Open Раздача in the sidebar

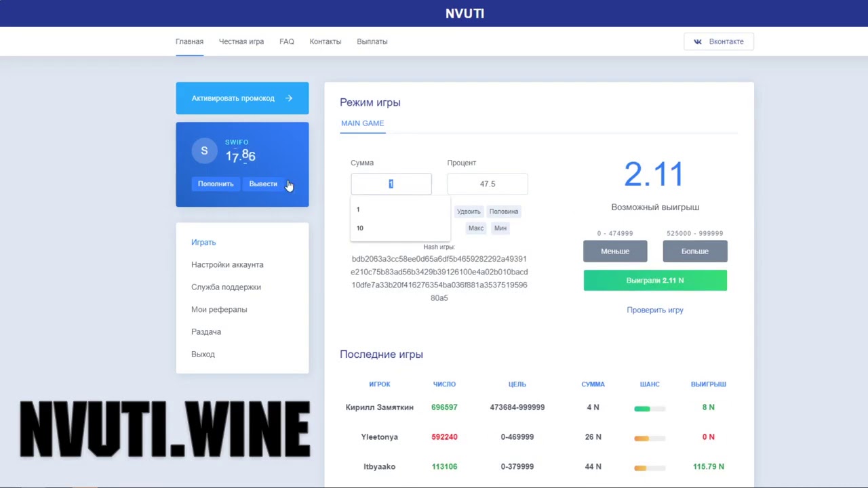point(206,331)
